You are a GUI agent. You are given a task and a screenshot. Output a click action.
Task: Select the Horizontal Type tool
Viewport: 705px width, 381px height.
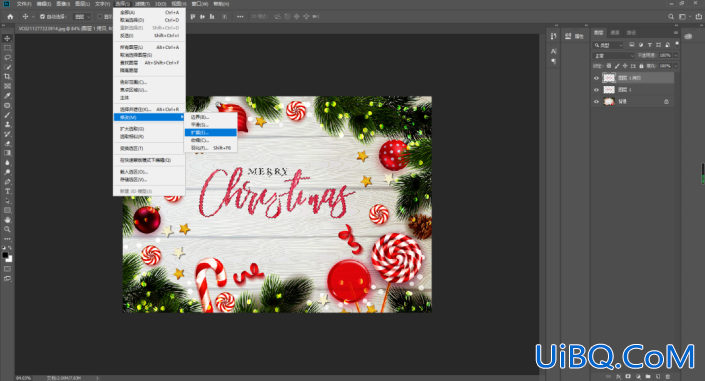point(7,191)
